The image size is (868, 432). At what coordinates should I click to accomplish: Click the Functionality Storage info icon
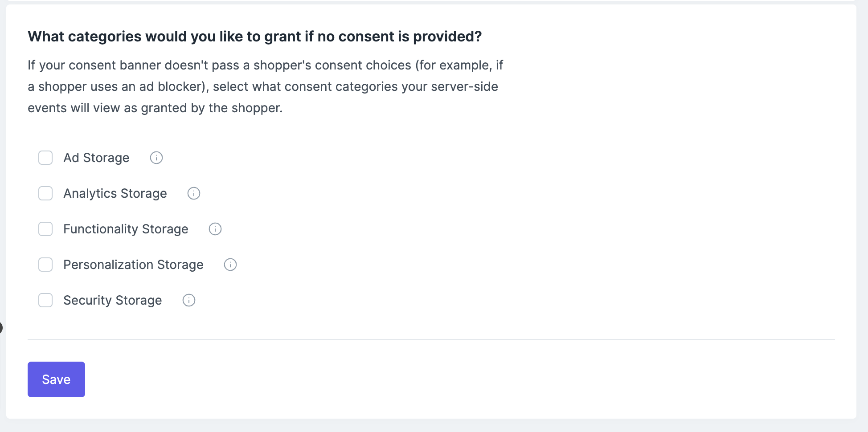[215, 229]
